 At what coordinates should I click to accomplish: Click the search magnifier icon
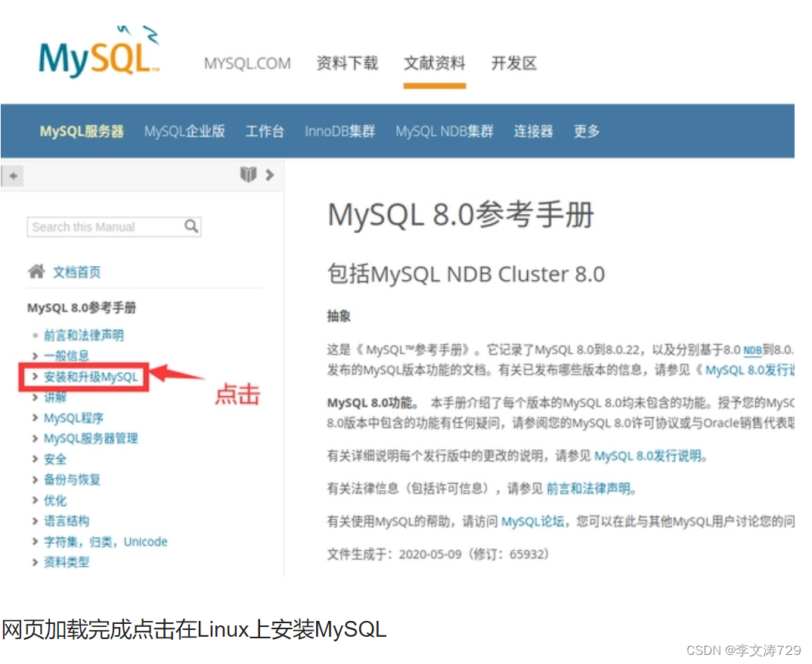coord(192,226)
